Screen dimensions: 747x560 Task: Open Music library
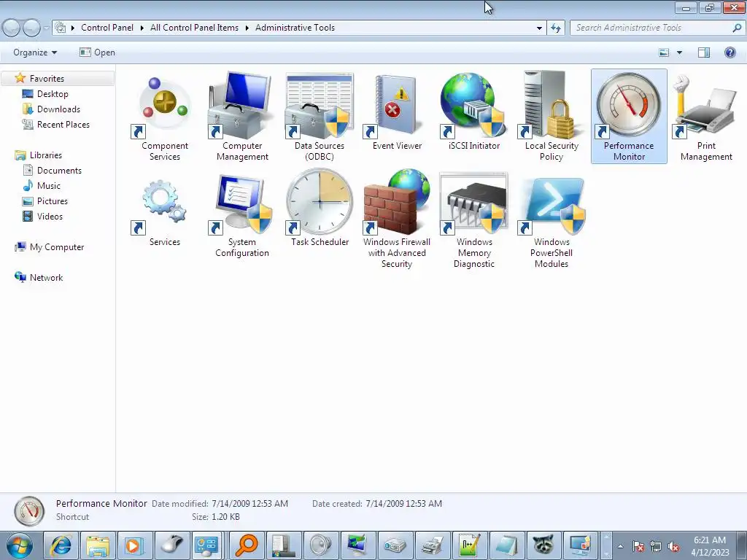pyautogui.click(x=49, y=186)
